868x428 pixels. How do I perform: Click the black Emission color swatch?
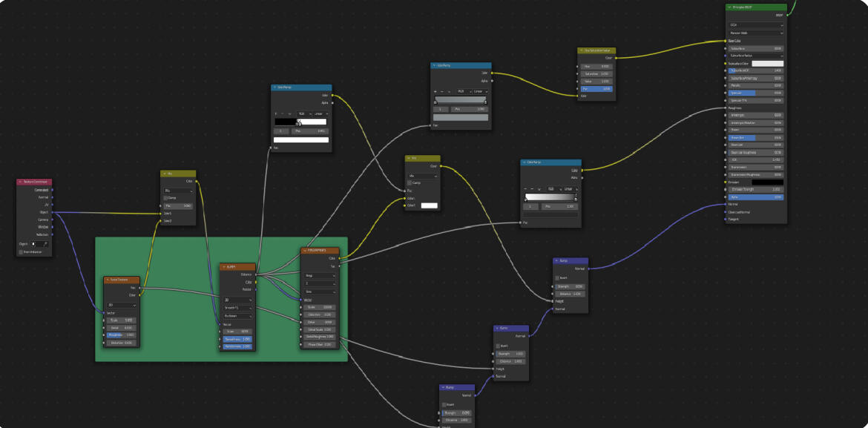[767, 182]
